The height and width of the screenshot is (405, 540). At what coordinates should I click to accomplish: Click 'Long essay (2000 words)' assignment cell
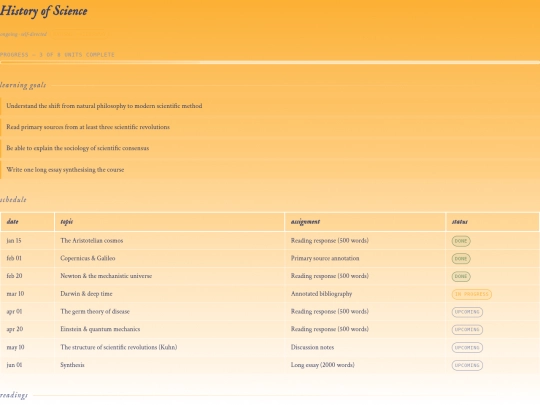365,365
